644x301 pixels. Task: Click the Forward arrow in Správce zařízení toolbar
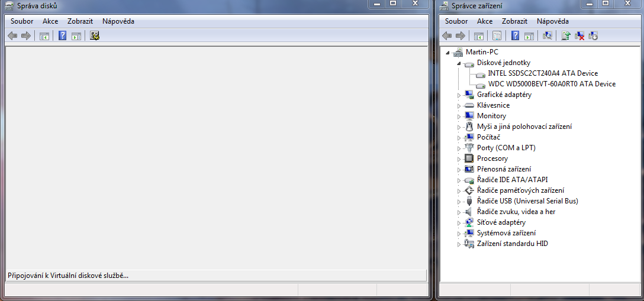[x=461, y=35]
